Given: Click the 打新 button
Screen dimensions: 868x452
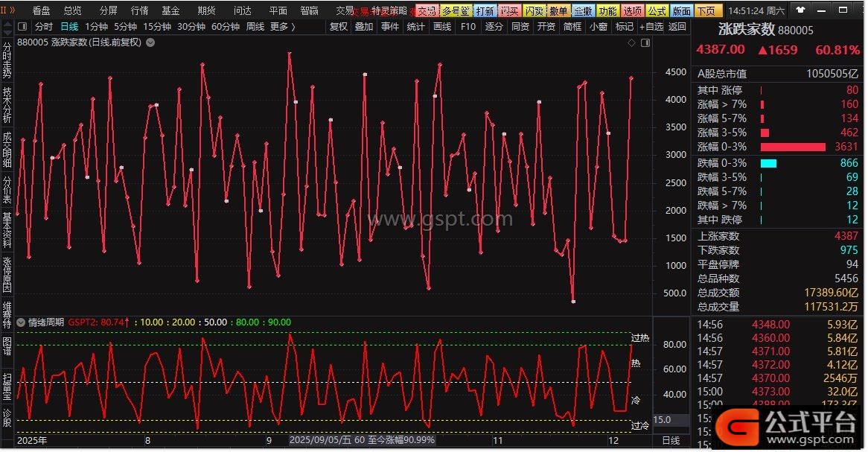Looking at the screenshot, I should point(484,11).
